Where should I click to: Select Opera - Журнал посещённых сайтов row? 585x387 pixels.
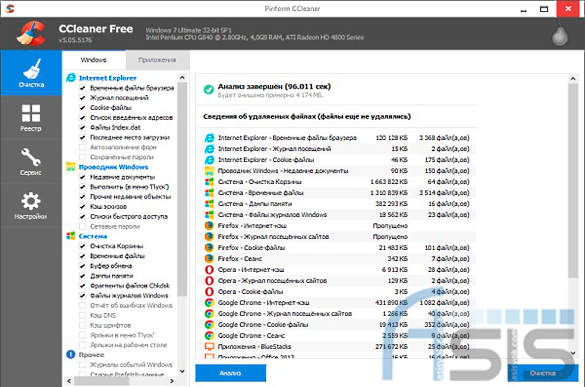[x=337, y=281]
